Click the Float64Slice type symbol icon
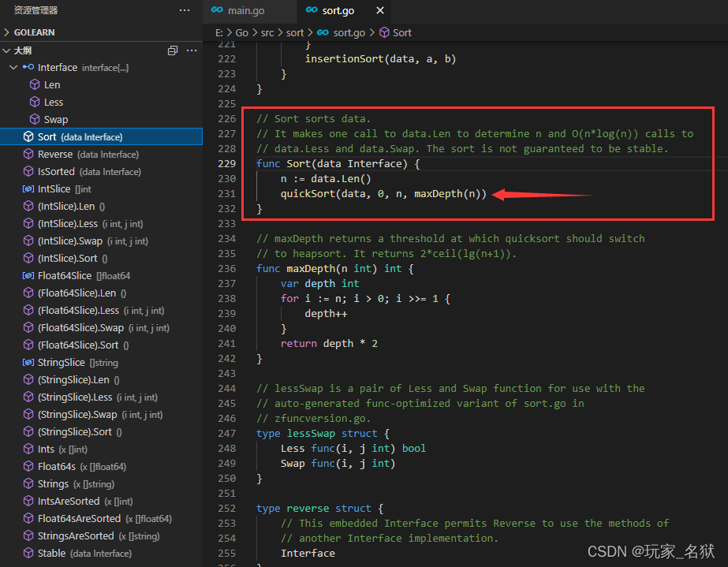Viewport: 728px width, 567px height. point(28,276)
